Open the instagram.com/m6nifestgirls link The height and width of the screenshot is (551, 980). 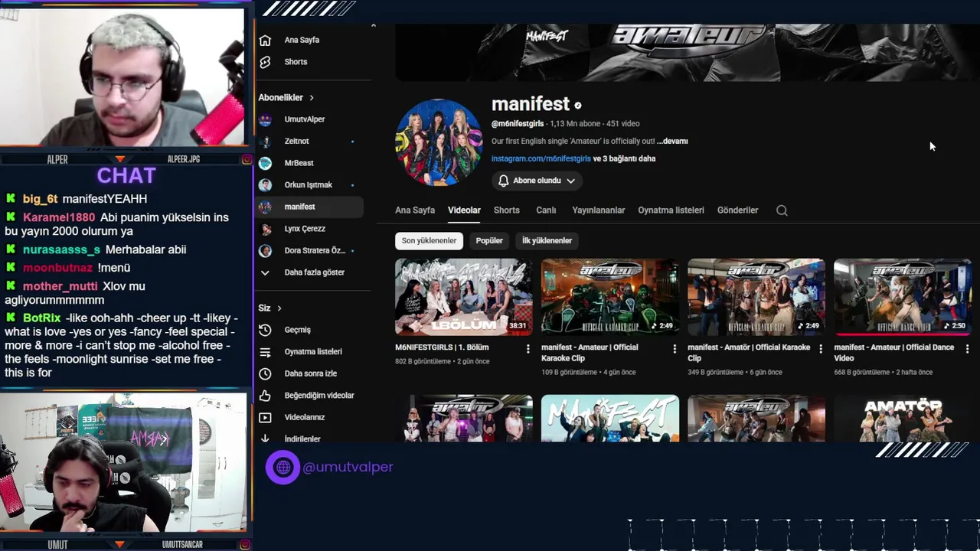point(541,159)
